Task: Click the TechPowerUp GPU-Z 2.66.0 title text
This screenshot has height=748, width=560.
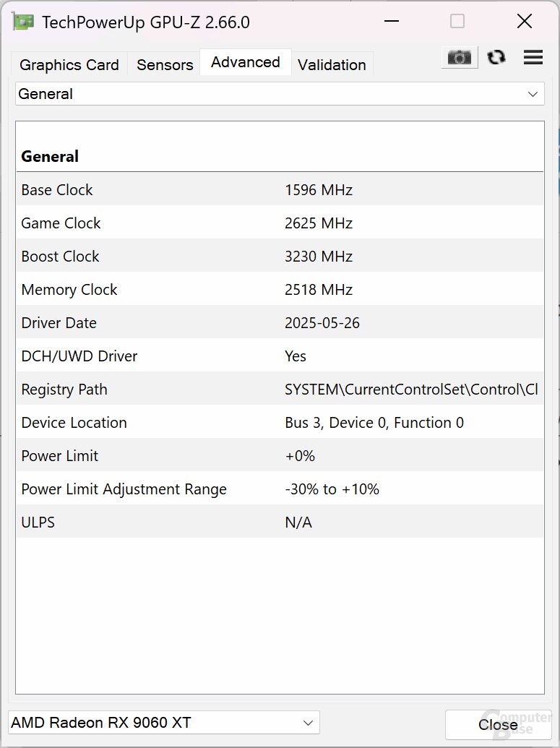Action: 146,22
